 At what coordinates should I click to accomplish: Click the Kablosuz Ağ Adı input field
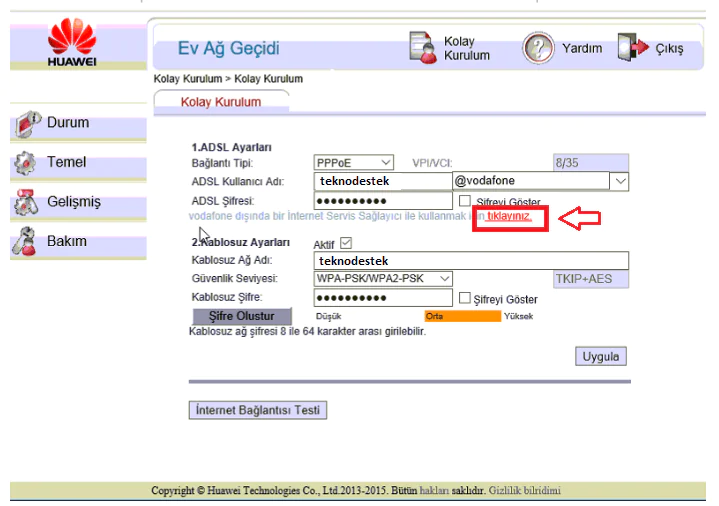pyautogui.click(x=470, y=260)
